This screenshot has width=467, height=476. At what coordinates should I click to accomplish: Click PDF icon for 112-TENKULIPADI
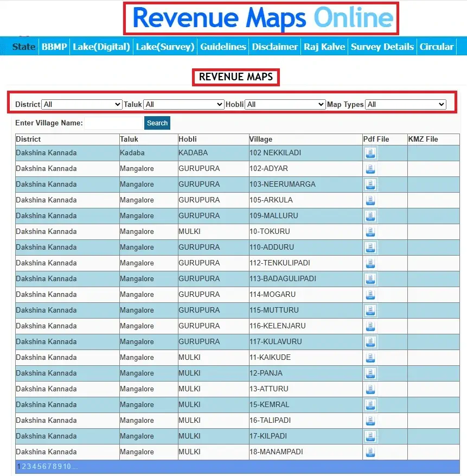click(x=370, y=263)
